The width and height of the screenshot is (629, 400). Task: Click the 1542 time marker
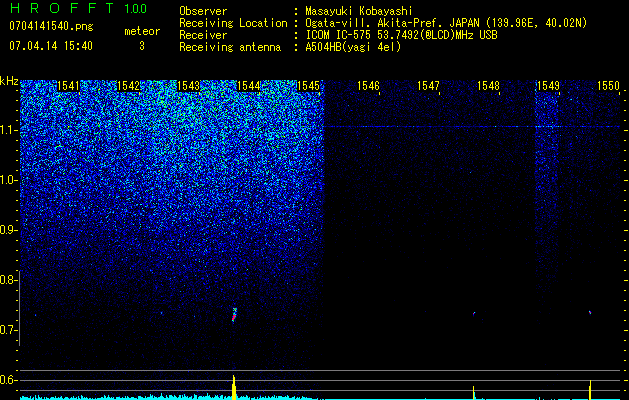tap(128, 86)
